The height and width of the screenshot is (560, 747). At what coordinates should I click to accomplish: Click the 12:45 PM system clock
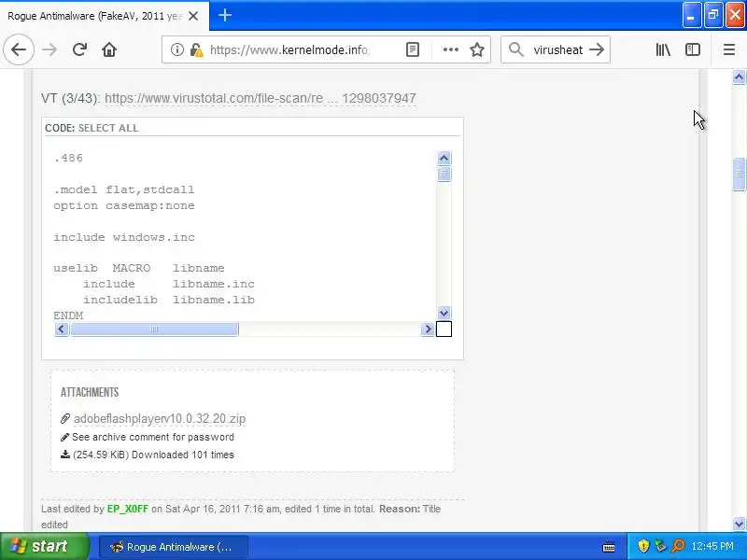tap(712, 546)
